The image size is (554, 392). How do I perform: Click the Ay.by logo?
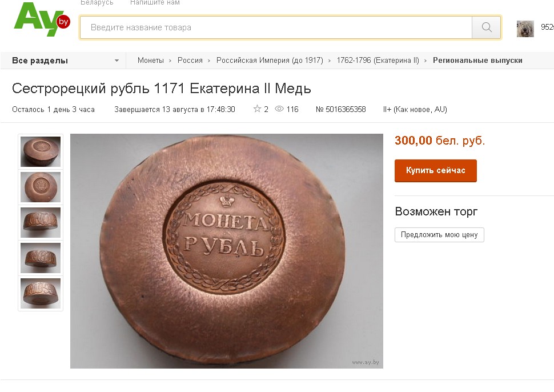(42, 19)
